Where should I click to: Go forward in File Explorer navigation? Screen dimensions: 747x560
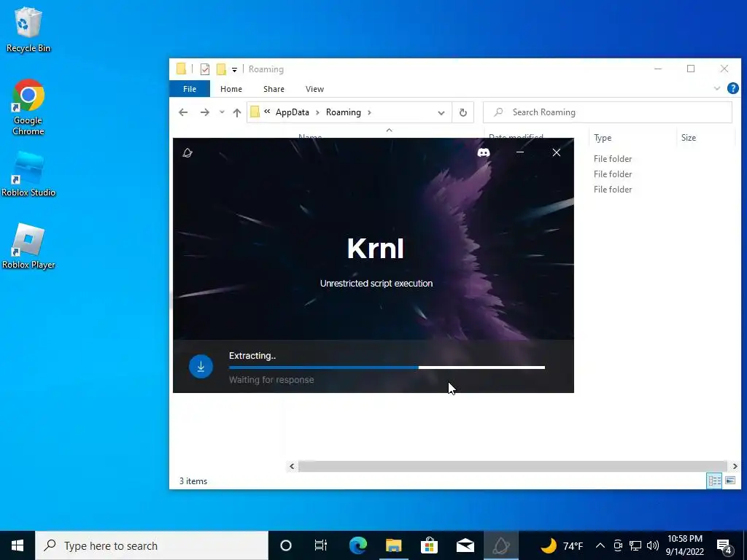tap(205, 112)
